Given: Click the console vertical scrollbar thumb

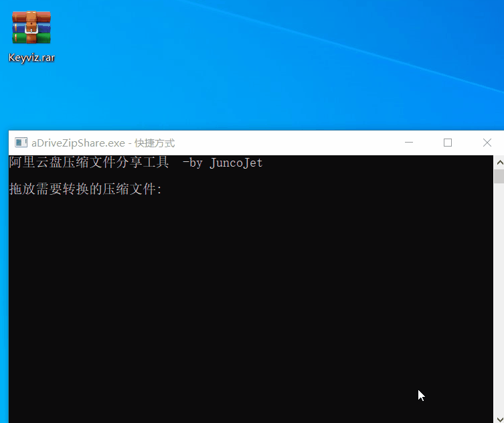Looking at the screenshot, I should (x=499, y=177).
